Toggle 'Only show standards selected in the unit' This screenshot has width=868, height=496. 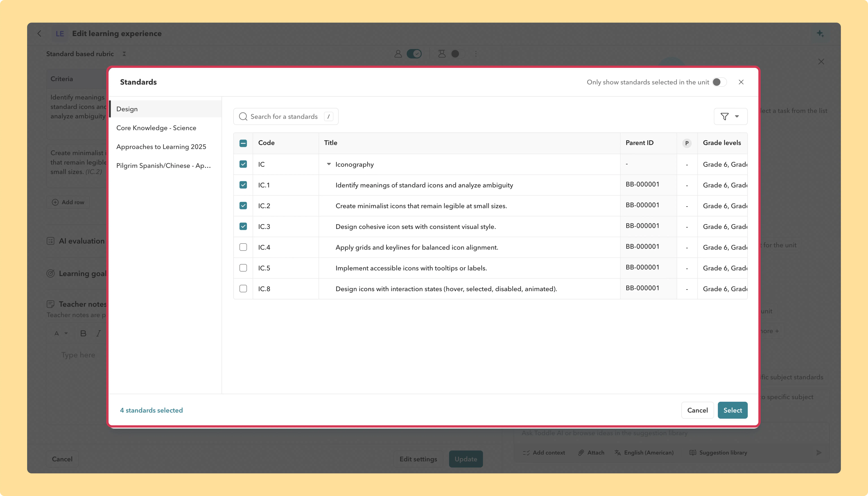(x=719, y=82)
